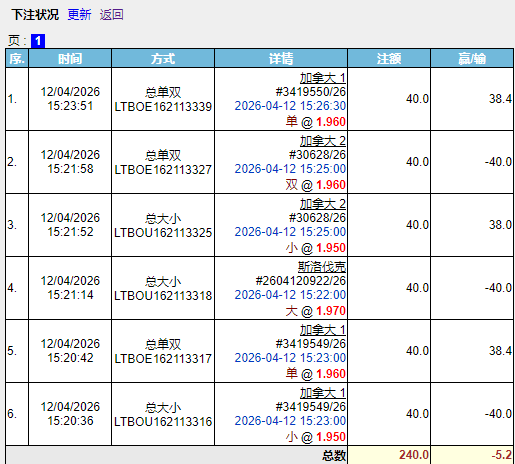Open 加拿大 1 link in row 5
The width and height of the screenshot is (515, 464).
pos(323,330)
